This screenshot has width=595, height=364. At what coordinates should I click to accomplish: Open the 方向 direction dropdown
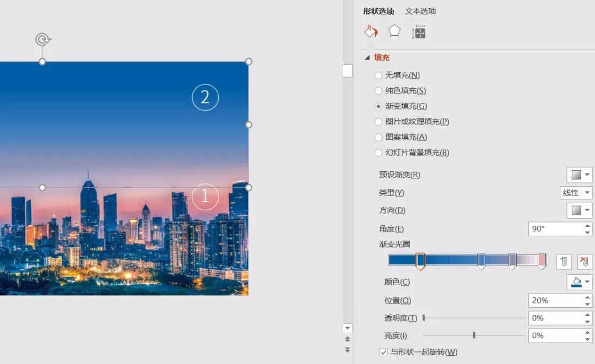pos(580,210)
